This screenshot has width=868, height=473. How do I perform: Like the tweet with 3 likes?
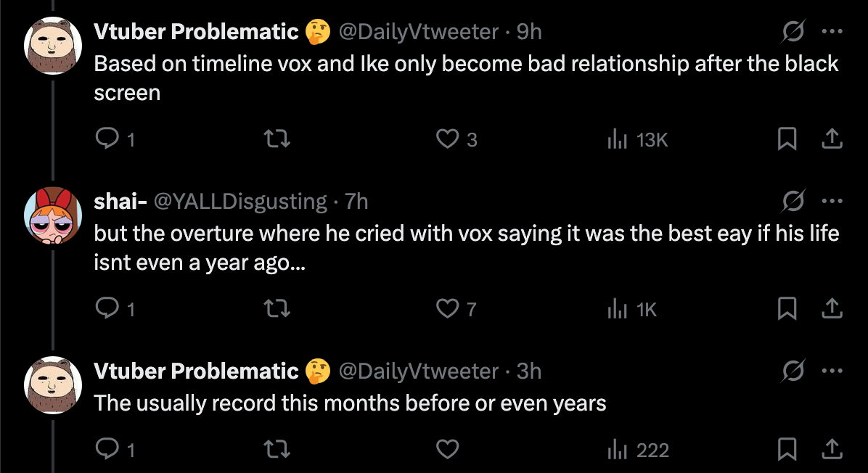tap(447, 139)
